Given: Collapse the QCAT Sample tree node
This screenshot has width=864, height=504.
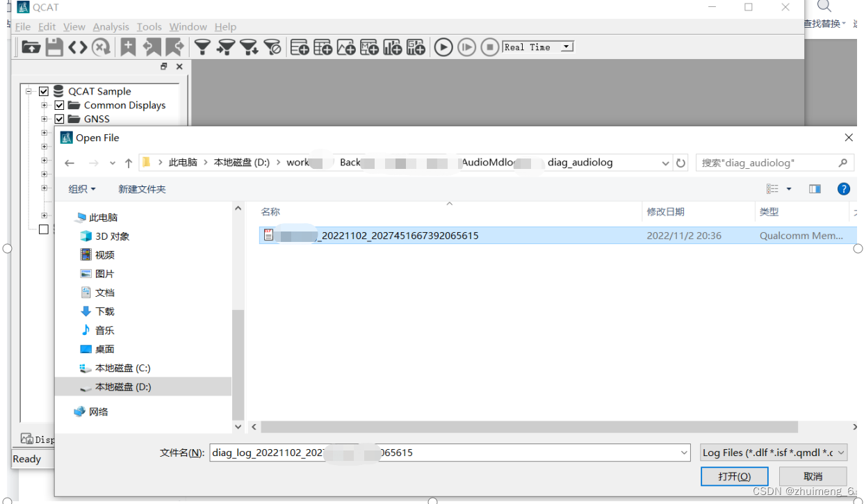Looking at the screenshot, I should pyautogui.click(x=29, y=91).
